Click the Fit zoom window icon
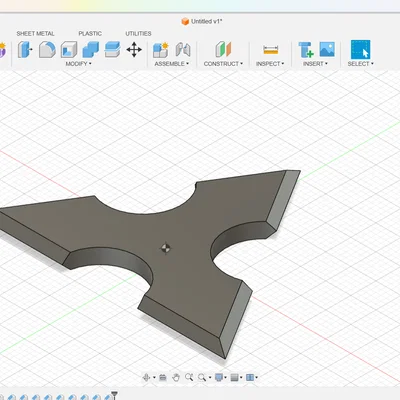 point(202,377)
